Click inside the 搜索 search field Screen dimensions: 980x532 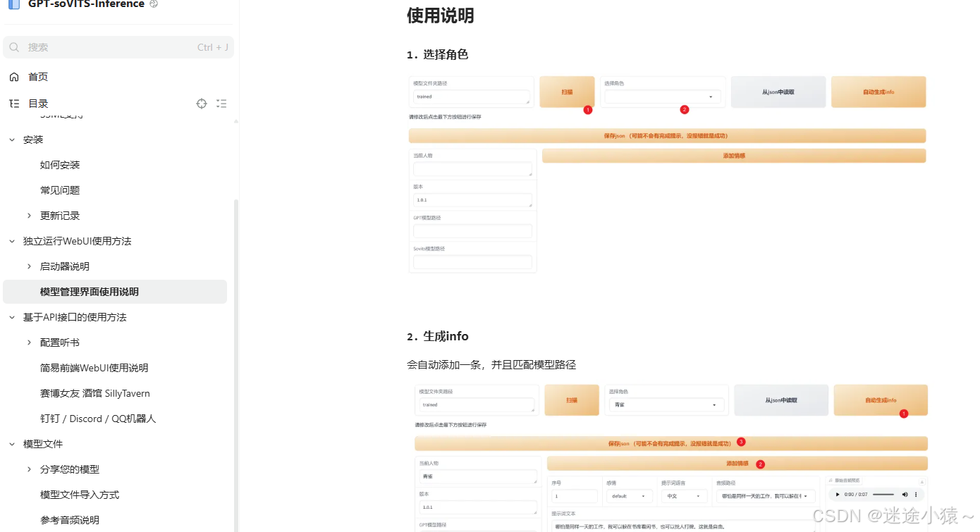click(x=85, y=47)
